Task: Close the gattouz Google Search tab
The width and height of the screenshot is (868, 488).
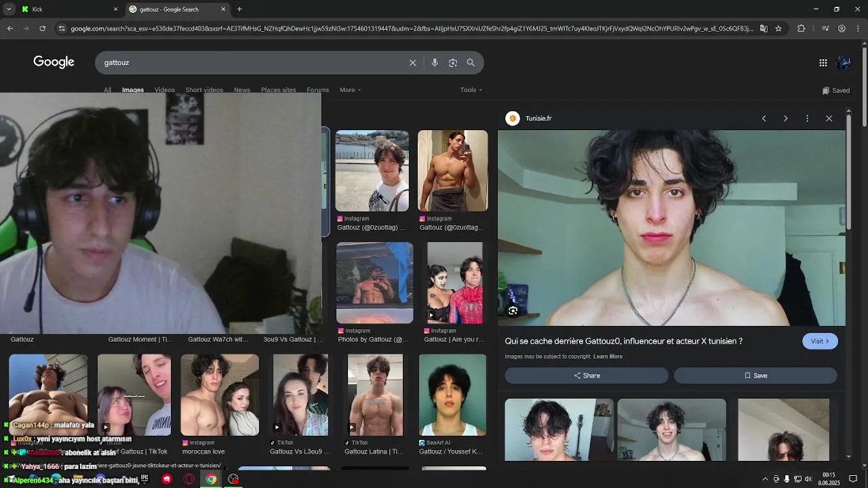Action: (x=223, y=9)
